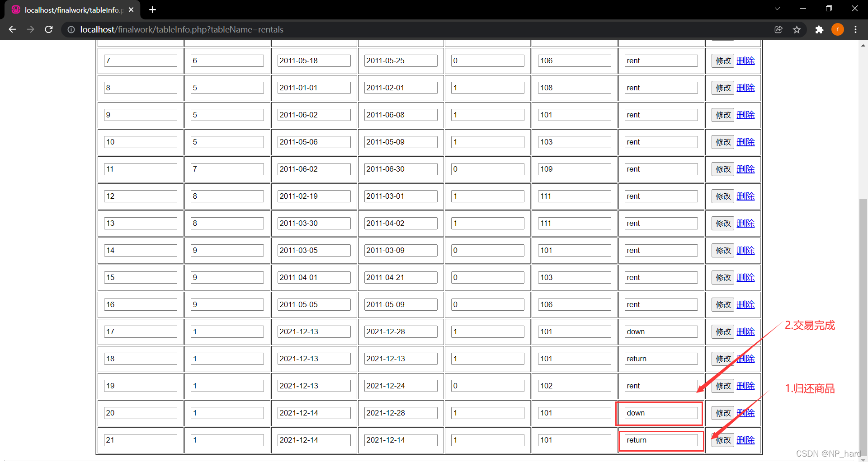The image size is (868, 462).
Task: Edit start date 2011-05-18 in row 7
Action: point(314,61)
